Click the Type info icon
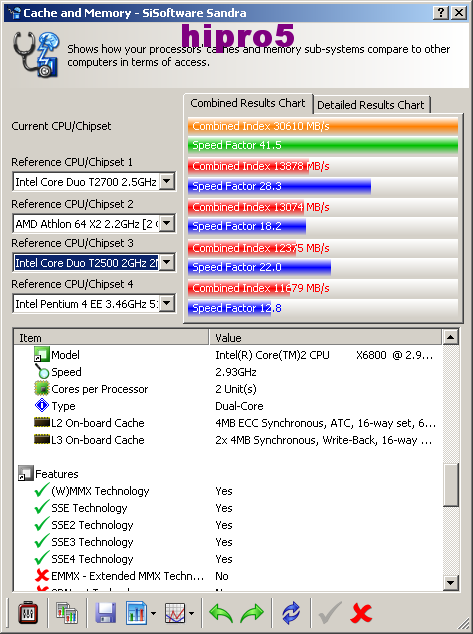This screenshot has height=634, width=473. coord(42,405)
